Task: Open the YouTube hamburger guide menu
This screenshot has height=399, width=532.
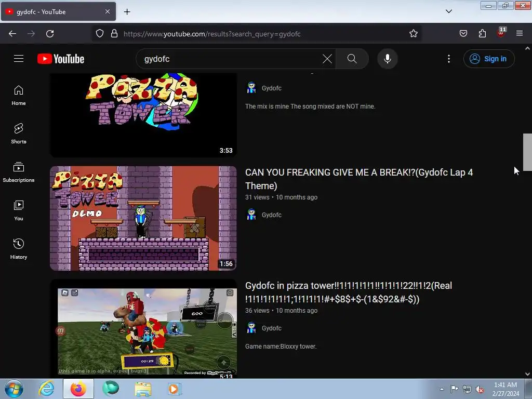Action: pos(19,59)
